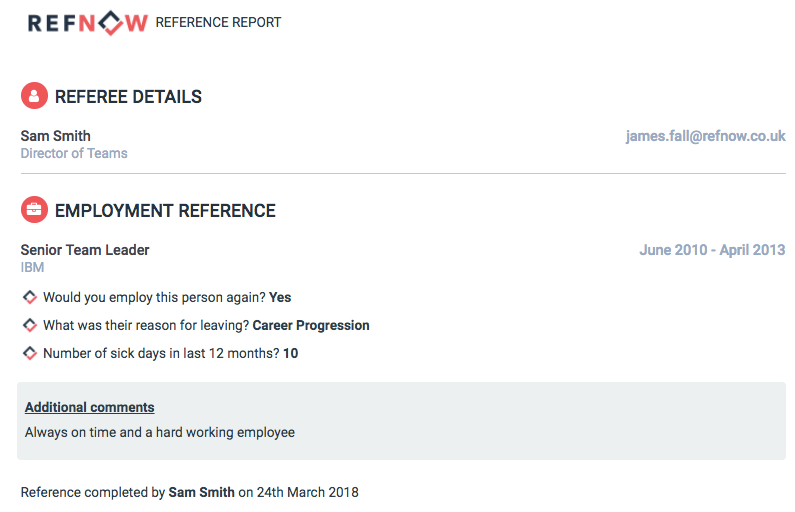
Task: Open the james.fall@refnow.co.uk email link
Action: click(705, 136)
